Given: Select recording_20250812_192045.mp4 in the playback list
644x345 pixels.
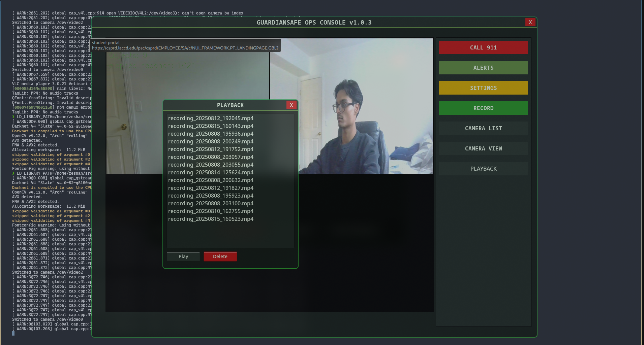Looking at the screenshot, I should pyautogui.click(x=211, y=118).
